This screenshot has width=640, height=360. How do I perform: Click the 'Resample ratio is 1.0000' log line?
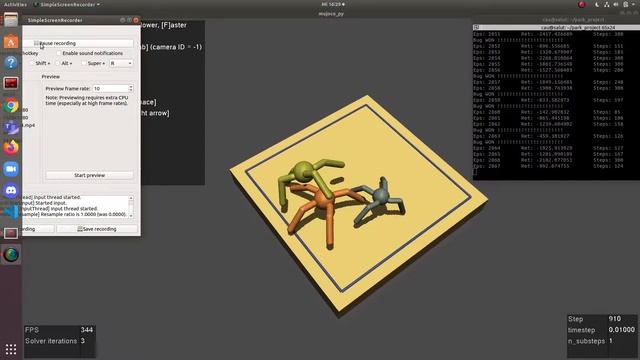pos(74,214)
